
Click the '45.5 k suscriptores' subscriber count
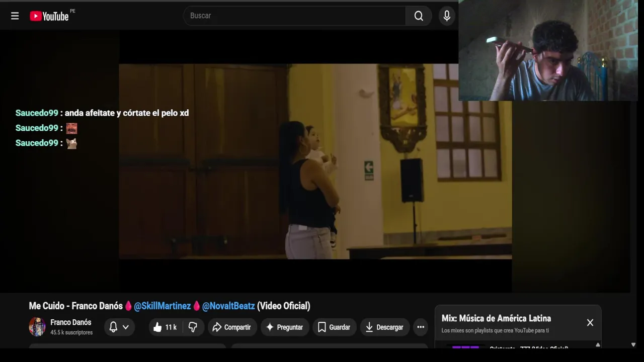point(71,332)
